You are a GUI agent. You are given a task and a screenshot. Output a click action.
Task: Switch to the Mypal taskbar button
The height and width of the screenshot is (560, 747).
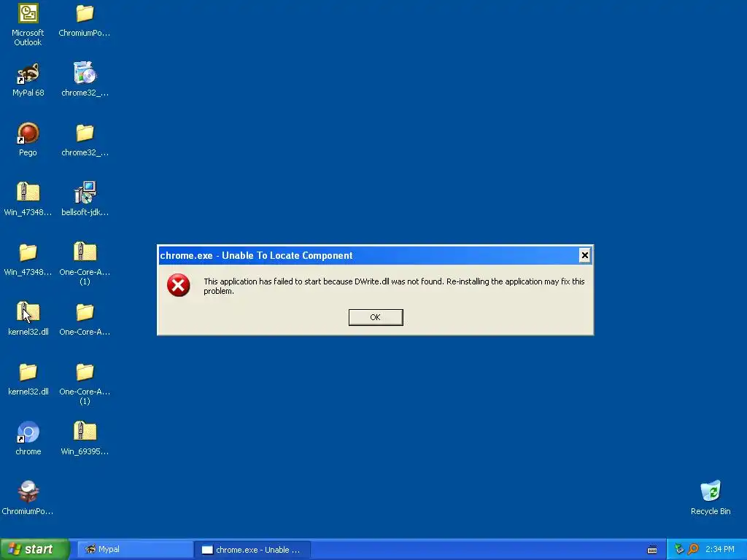pyautogui.click(x=135, y=550)
